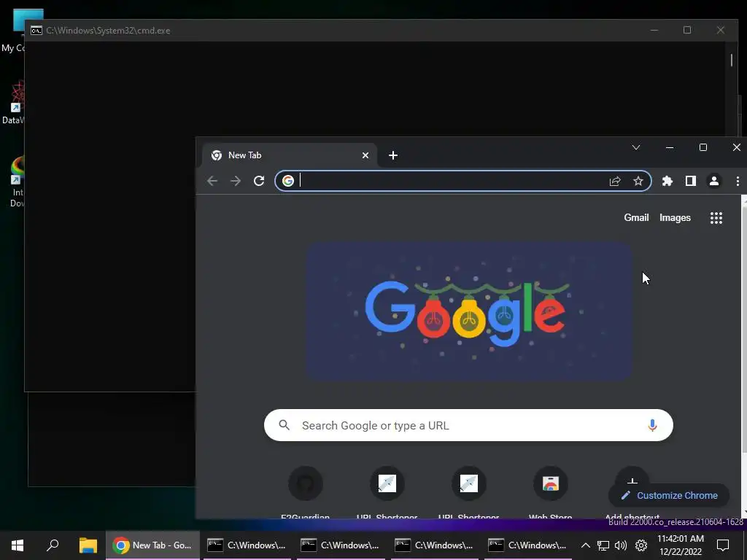This screenshot has height=560, width=747.
Task: Click the volume speaker tray icon
Action: (621, 545)
